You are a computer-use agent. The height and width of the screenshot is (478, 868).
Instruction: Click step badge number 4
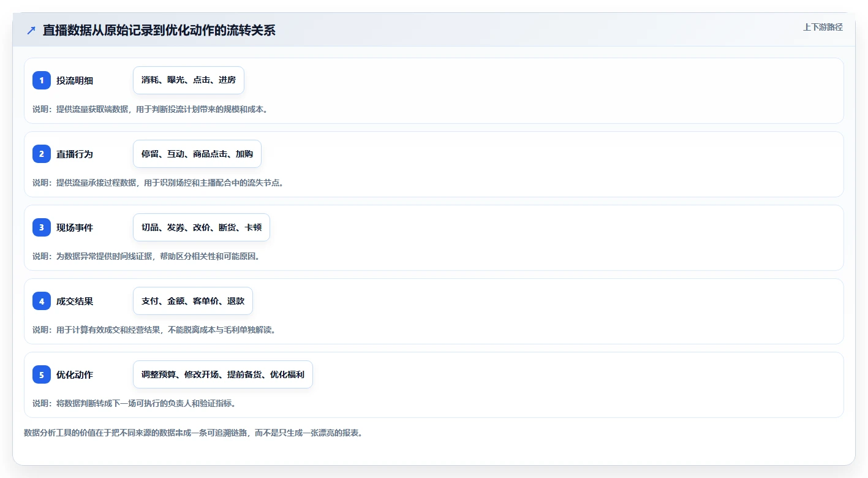tap(42, 301)
